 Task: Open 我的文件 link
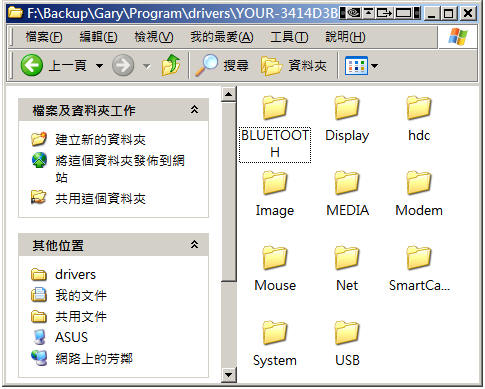click(x=81, y=295)
